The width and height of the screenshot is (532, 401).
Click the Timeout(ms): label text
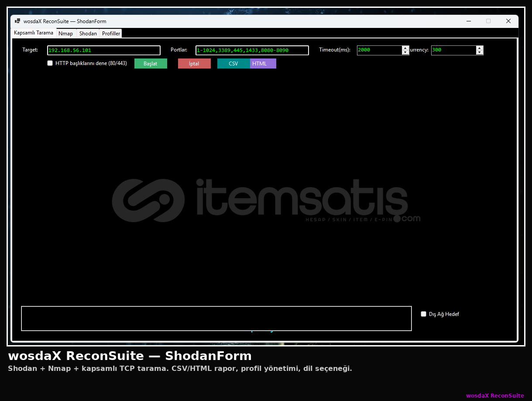point(335,50)
